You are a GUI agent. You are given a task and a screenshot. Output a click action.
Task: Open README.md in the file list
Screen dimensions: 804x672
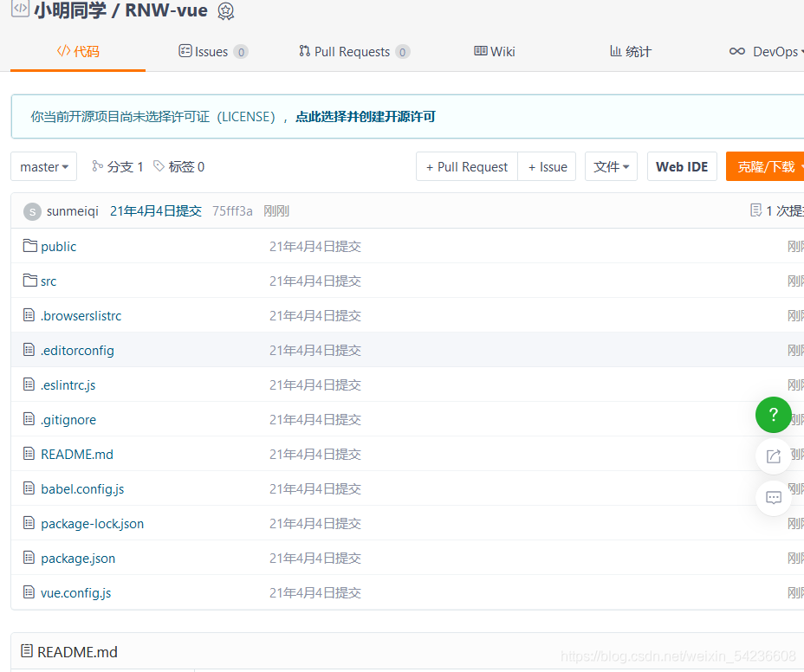(77, 455)
